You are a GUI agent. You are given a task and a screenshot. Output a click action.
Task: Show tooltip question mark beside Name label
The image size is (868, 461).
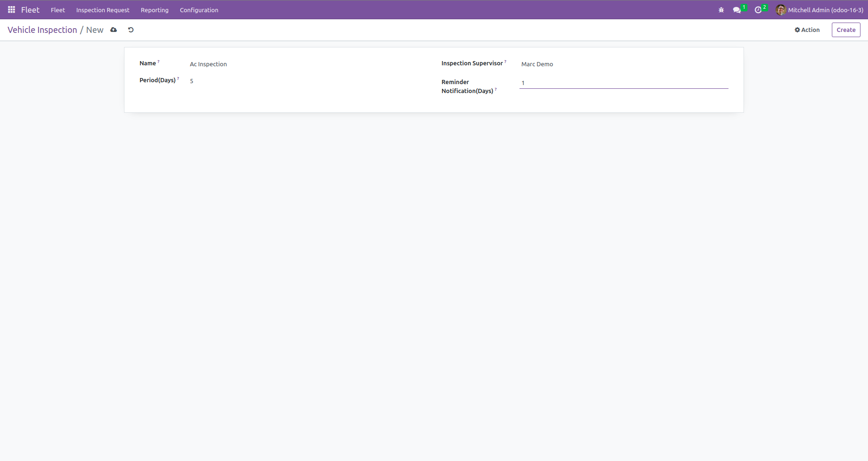pos(158,62)
